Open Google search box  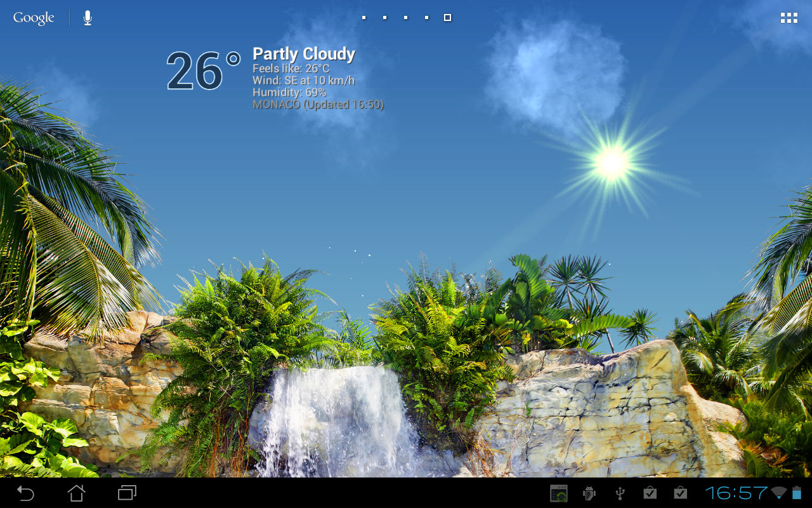(x=34, y=18)
